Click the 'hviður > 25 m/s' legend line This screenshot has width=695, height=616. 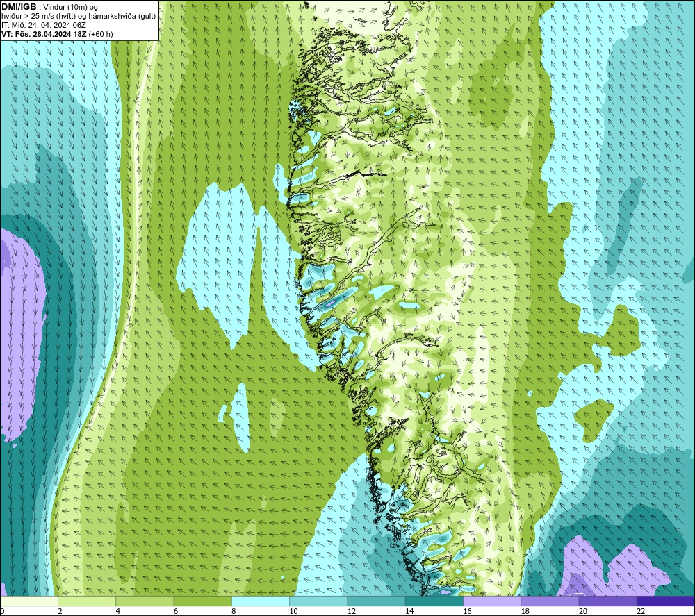tap(79, 16)
